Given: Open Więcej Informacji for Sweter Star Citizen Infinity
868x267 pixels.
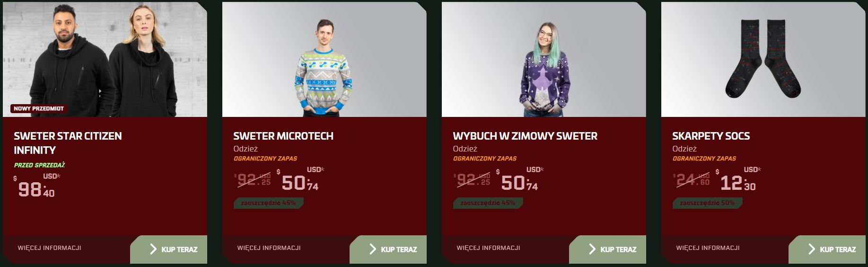Looking at the screenshot, I should pos(50,248).
